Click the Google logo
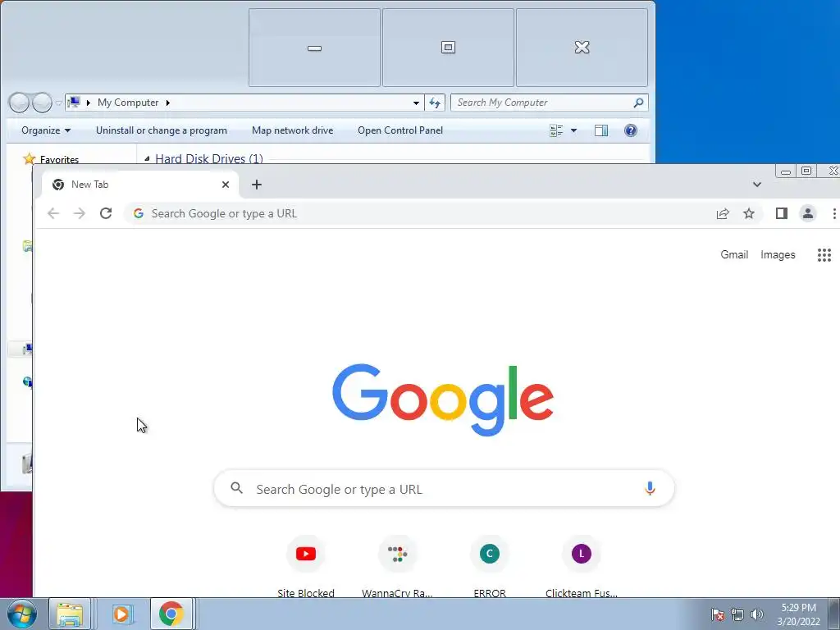Image resolution: width=840 pixels, height=630 pixels. click(443, 399)
